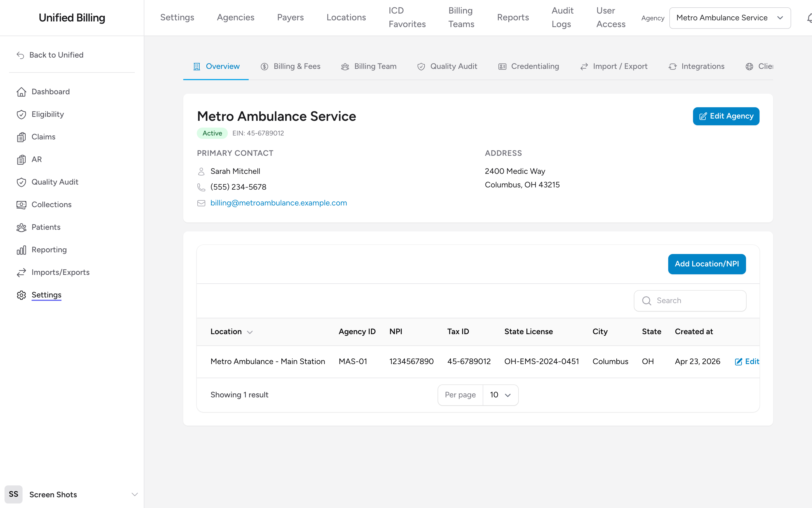The width and height of the screenshot is (812, 508).
Task: Click the Eligibility shield icon in sidebar
Action: click(x=21, y=114)
